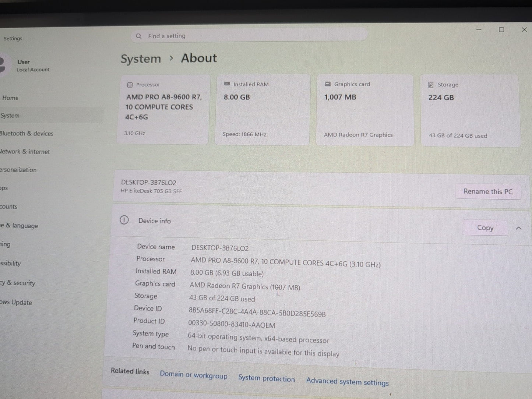Viewport: 532px width, 399px height.
Task: Minimize the Settings window
Action: point(479,29)
